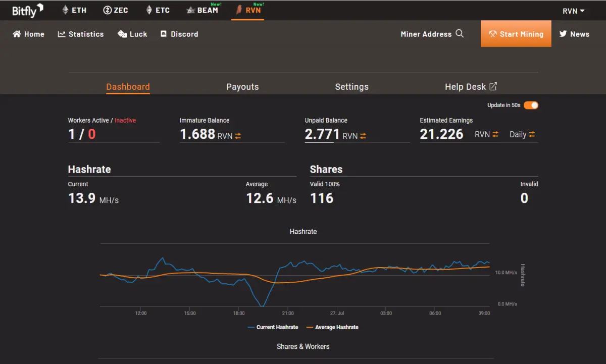Toggle Average Hashrate legend series

332,327
